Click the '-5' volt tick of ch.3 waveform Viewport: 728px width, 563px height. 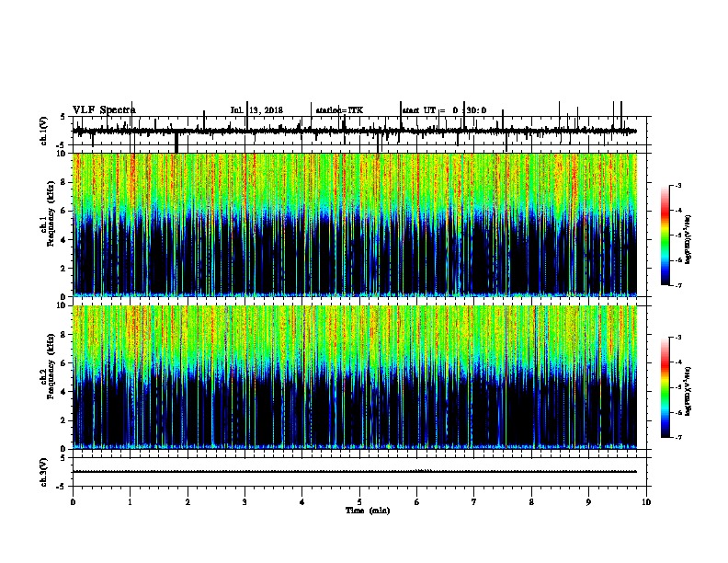pyautogui.click(x=62, y=487)
